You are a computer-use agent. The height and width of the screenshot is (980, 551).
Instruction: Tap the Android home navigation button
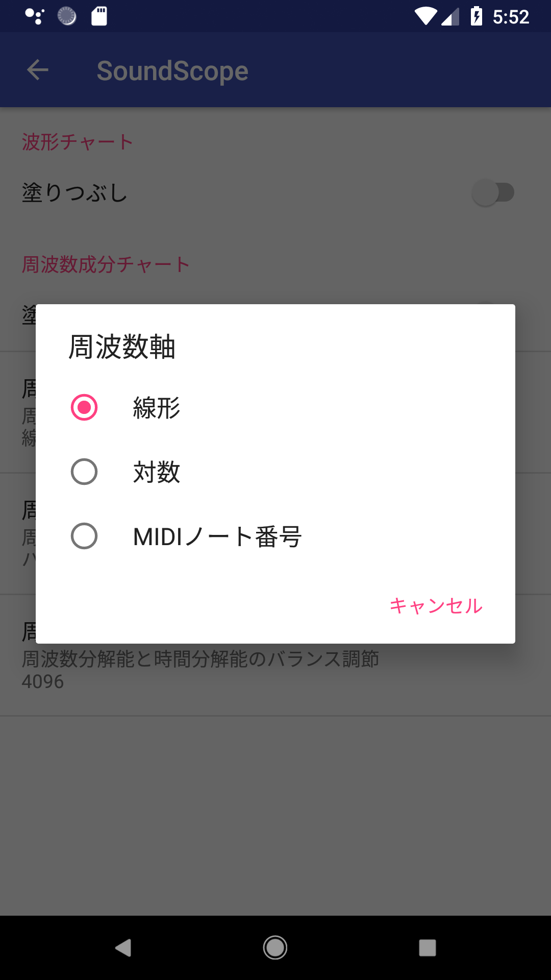click(x=275, y=948)
